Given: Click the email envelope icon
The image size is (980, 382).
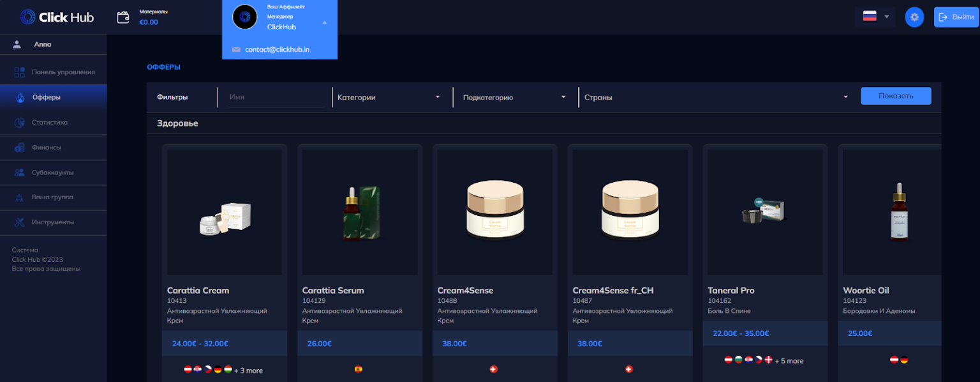Looking at the screenshot, I should (x=236, y=49).
